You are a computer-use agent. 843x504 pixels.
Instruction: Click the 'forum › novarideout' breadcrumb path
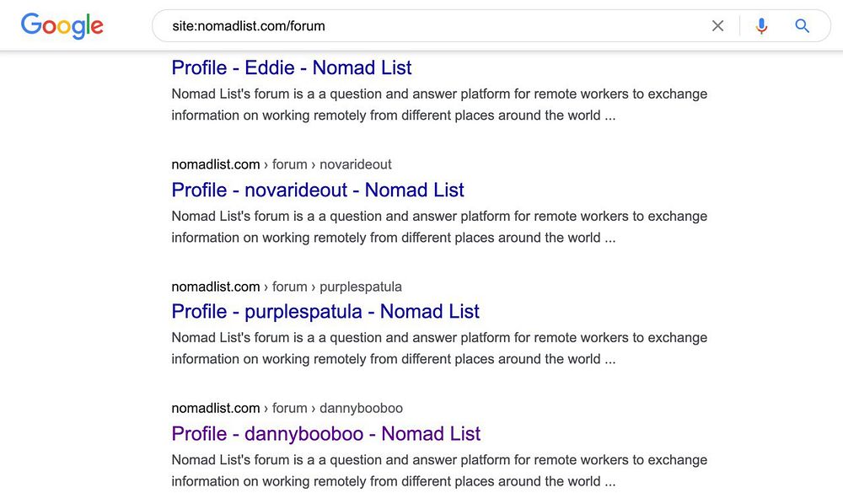click(x=332, y=164)
